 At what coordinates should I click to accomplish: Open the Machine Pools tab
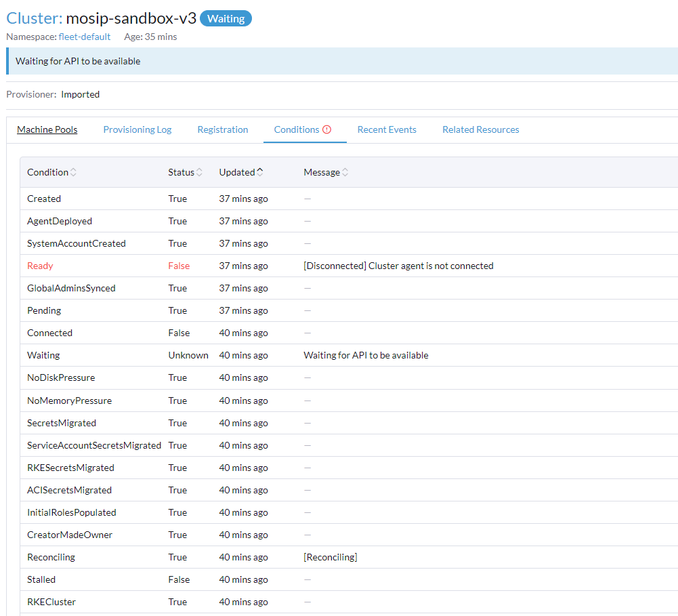pyautogui.click(x=47, y=129)
